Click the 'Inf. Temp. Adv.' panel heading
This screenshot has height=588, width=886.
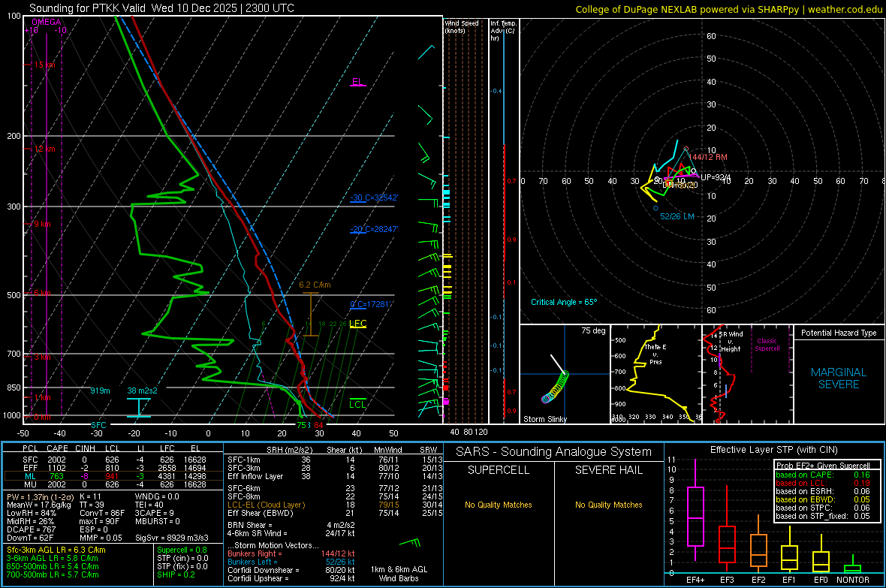[x=503, y=31]
